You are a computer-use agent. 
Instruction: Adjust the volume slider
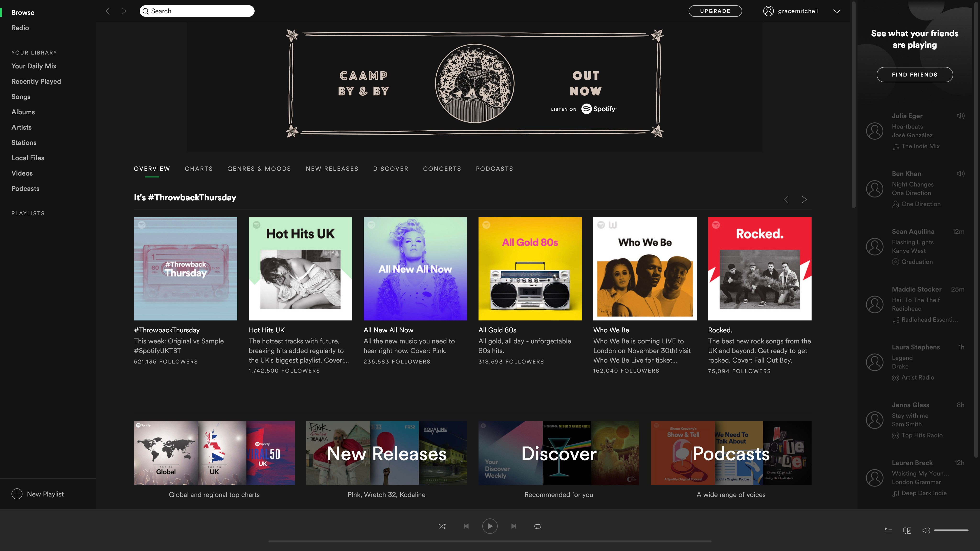pyautogui.click(x=951, y=530)
